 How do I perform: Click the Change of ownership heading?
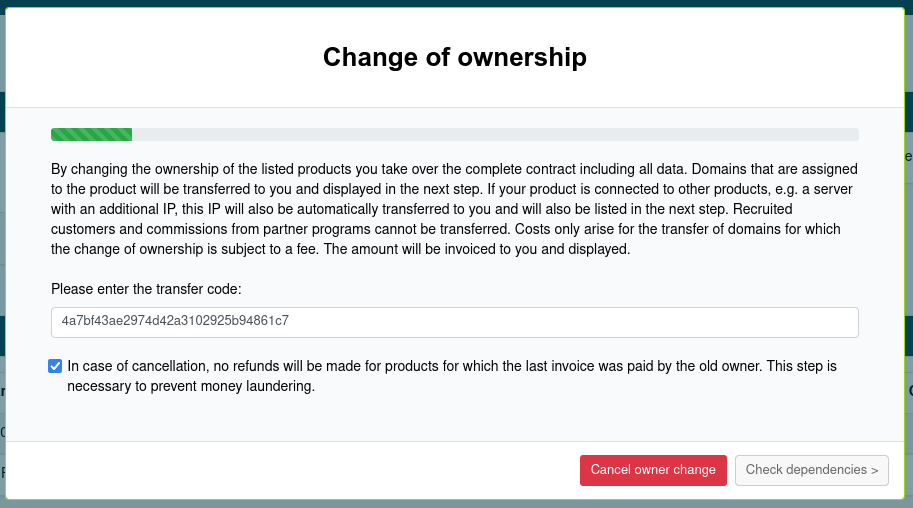pos(454,57)
